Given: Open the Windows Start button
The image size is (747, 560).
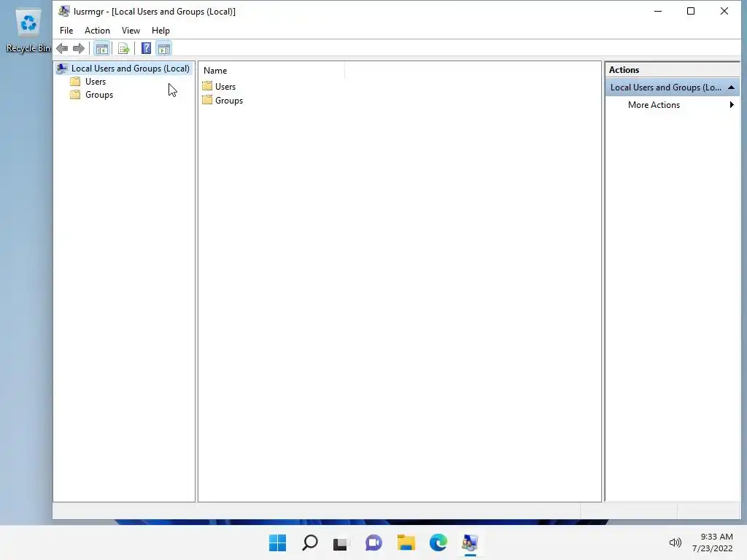Looking at the screenshot, I should (x=277, y=542).
